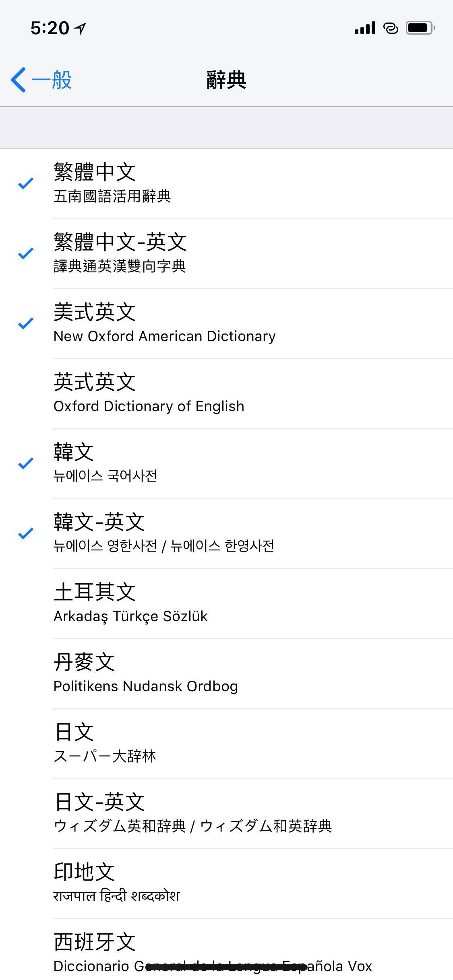Screen dimensions: 453x980
Task: Uncheck the 韓文 dictionary checkmark
Action: pos(26,463)
